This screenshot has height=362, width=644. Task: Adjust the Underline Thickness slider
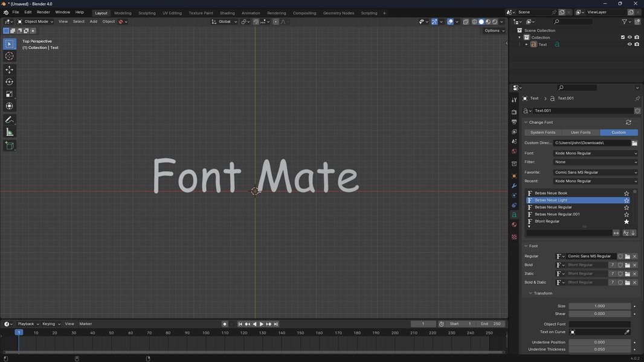(600, 350)
